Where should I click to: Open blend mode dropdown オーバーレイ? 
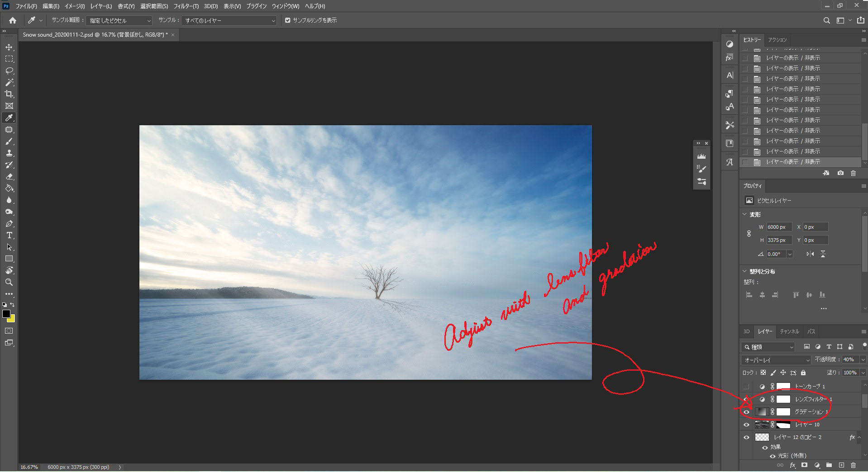click(x=776, y=360)
